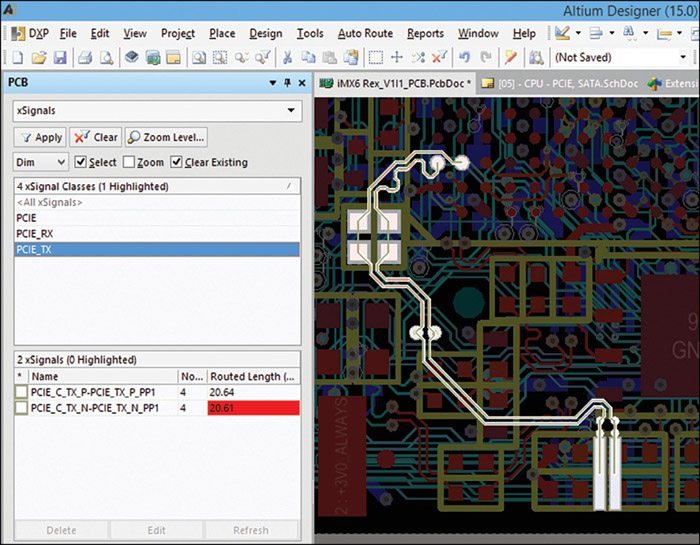Click the red 20.61 routed length cell
Image resolution: width=700 pixels, height=545 pixels.
253,408
